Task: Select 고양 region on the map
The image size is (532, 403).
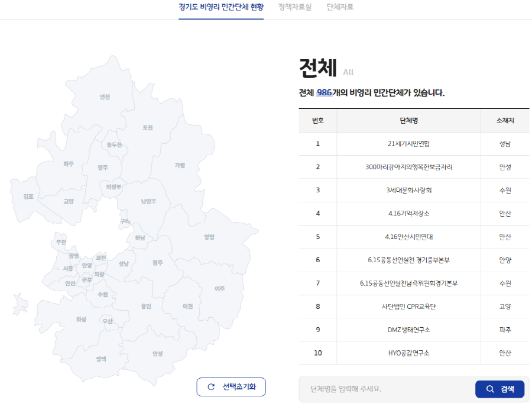Action: (x=69, y=201)
